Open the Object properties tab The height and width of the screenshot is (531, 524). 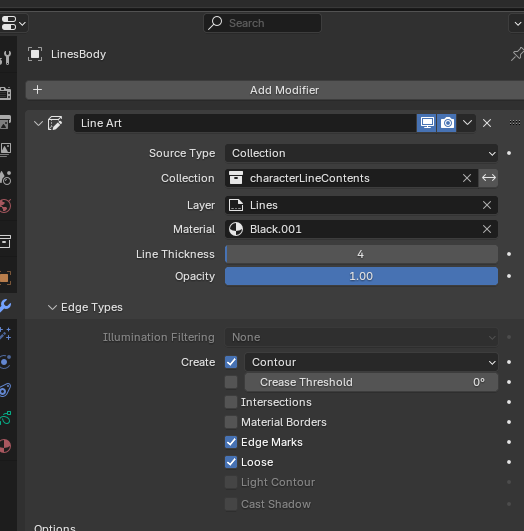click(x=5, y=278)
